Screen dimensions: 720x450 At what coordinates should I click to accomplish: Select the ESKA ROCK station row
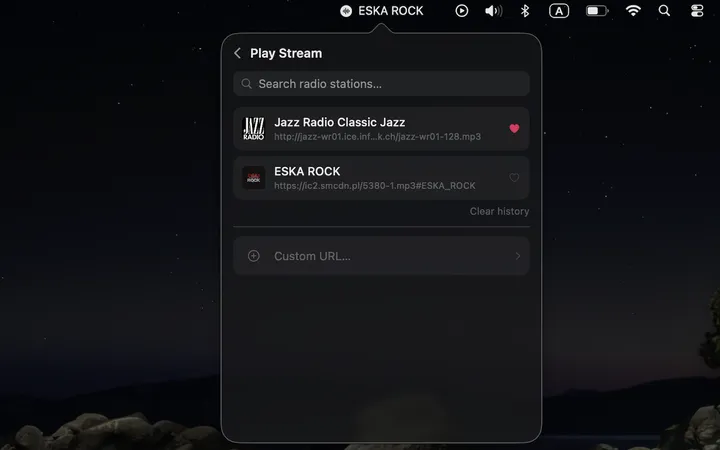coord(381,178)
